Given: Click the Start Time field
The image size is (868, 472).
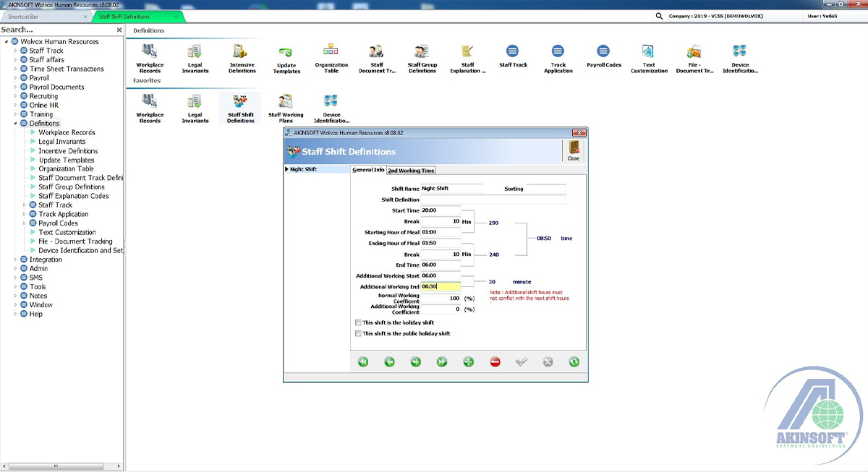Looking at the screenshot, I should pyautogui.click(x=441, y=210).
